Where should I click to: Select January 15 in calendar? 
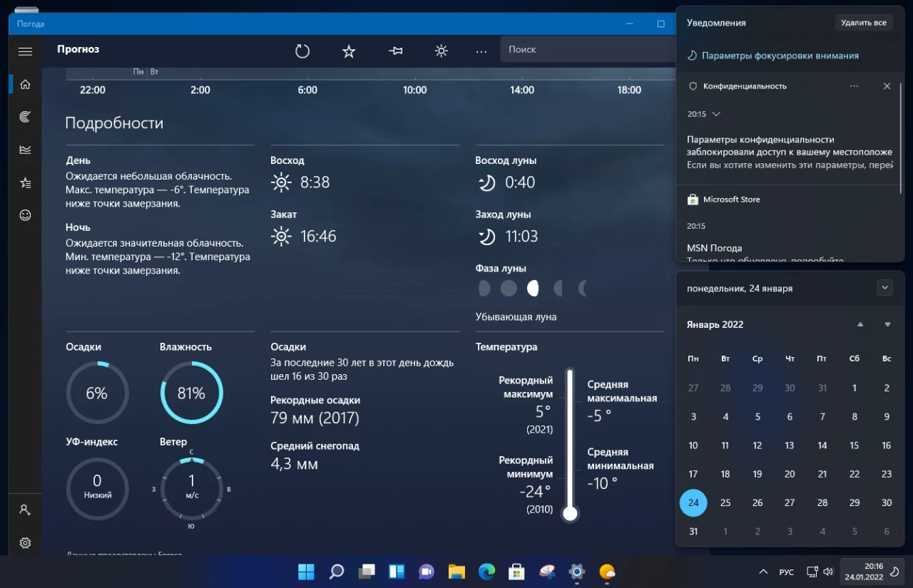click(x=855, y=445)
